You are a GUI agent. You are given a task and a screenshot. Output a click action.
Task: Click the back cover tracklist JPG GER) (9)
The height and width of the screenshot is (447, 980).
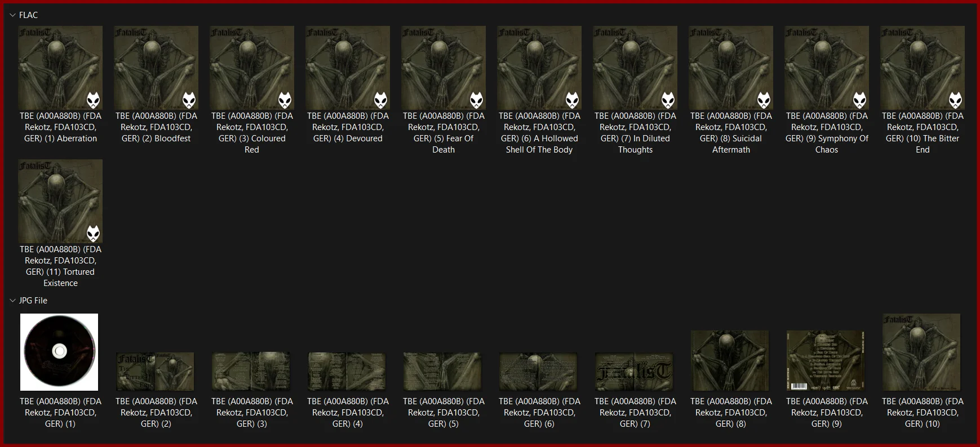(x=826, y=360)
